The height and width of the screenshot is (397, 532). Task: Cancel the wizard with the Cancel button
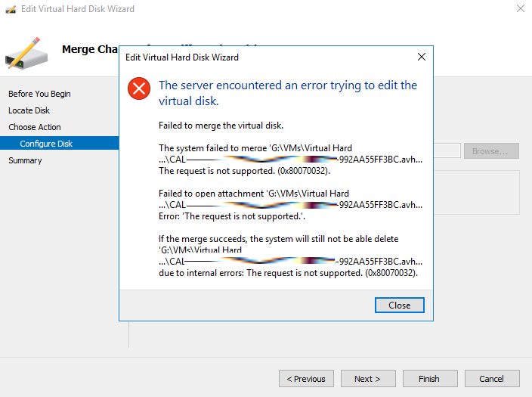490,379
